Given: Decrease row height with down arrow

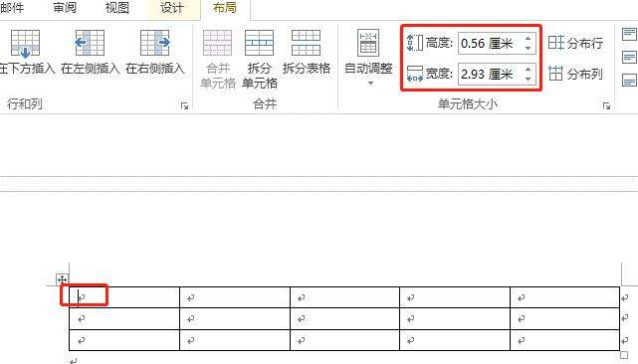Looking at the screenshot, I should click(529, 49).
